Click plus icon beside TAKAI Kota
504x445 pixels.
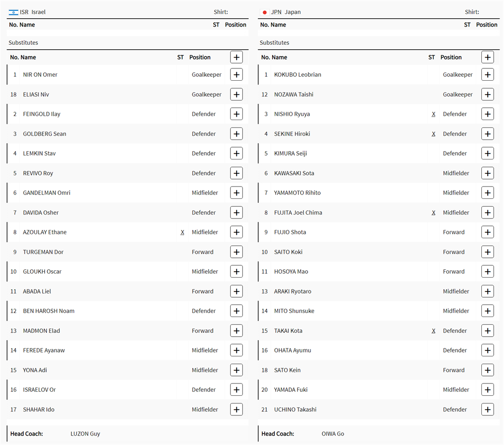coord(487,331)
